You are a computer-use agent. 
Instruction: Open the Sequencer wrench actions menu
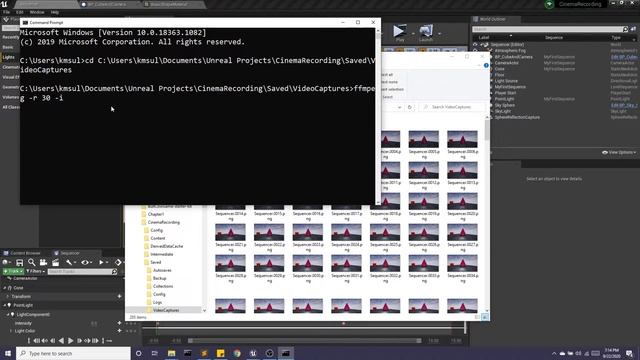[x=70, y=262]
